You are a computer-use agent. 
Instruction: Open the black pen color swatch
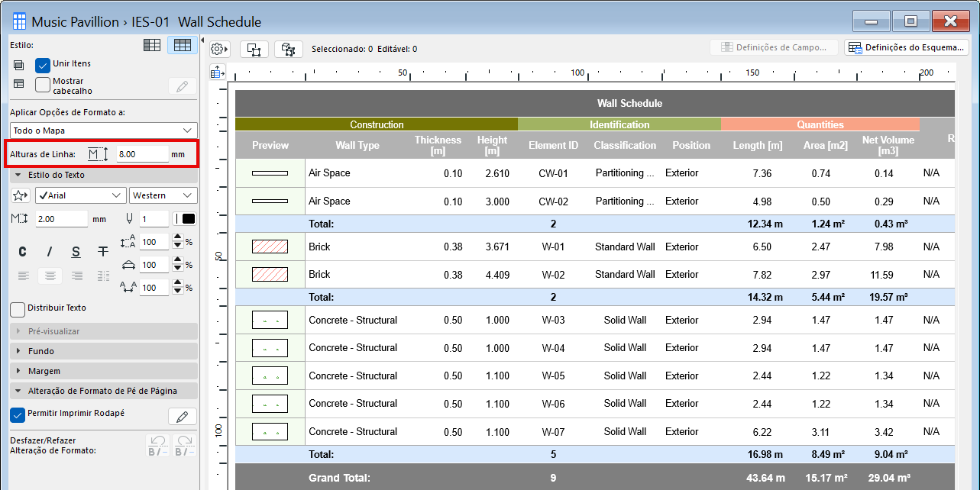184,219
